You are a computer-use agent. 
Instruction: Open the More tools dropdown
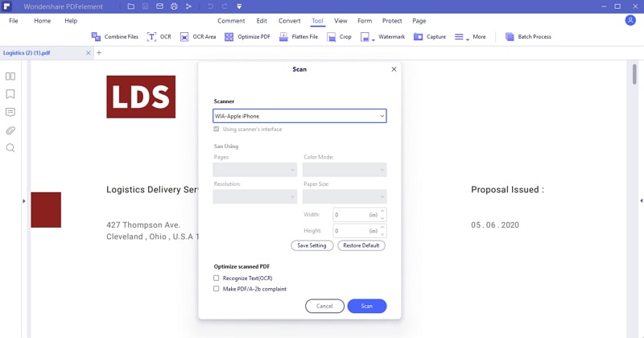click(470, 36)
